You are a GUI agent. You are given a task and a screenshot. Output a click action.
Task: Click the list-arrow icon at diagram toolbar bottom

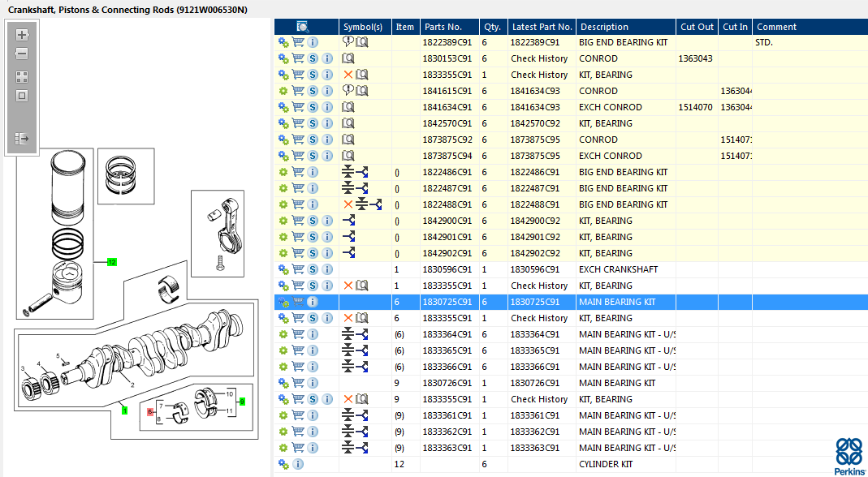22,139
